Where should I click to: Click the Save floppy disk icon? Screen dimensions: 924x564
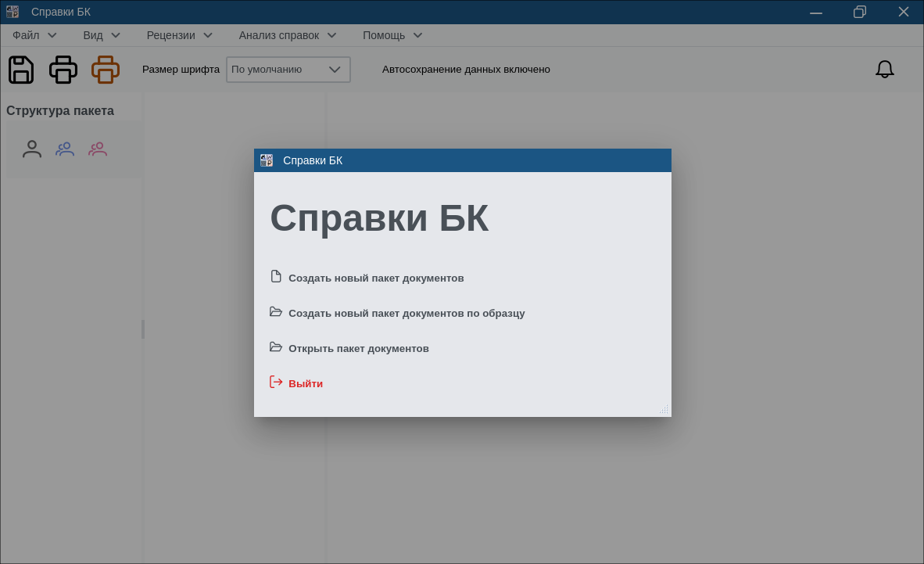coord(21,70)
